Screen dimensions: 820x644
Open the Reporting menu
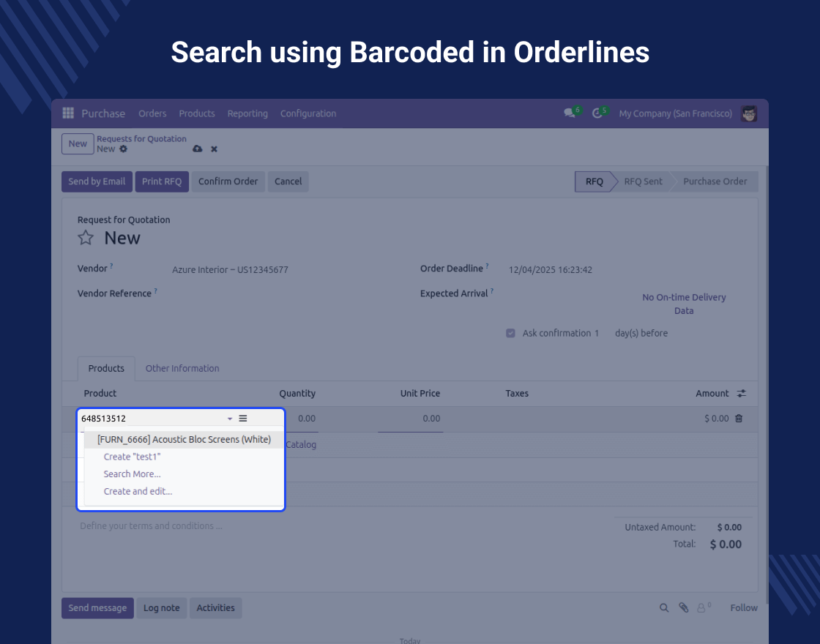pos(247,113)
